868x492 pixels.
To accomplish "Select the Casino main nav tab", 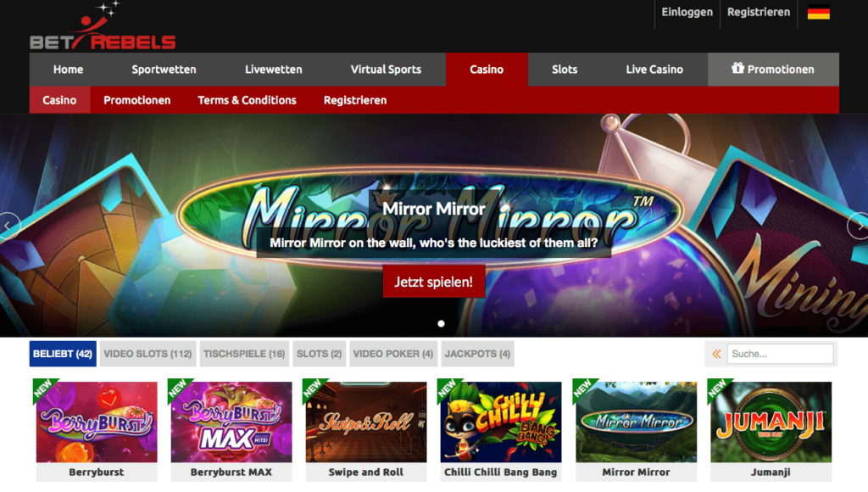I will point(487,70).
